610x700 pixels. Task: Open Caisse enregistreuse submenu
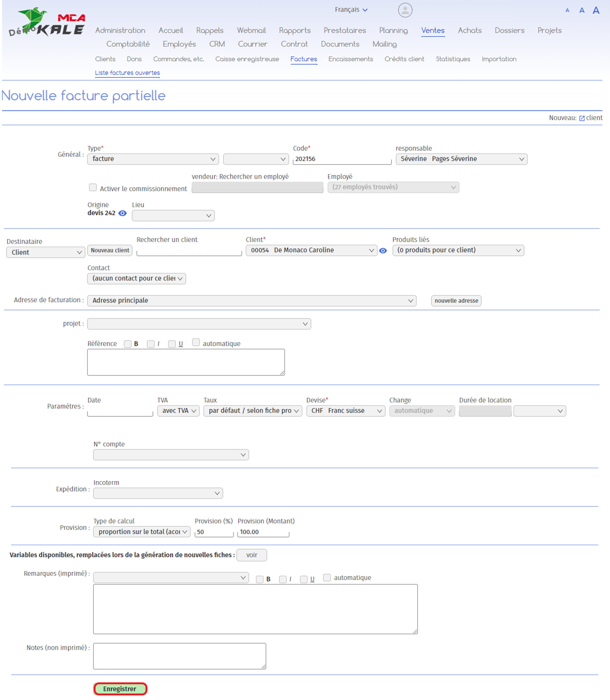tap(247, 59)
